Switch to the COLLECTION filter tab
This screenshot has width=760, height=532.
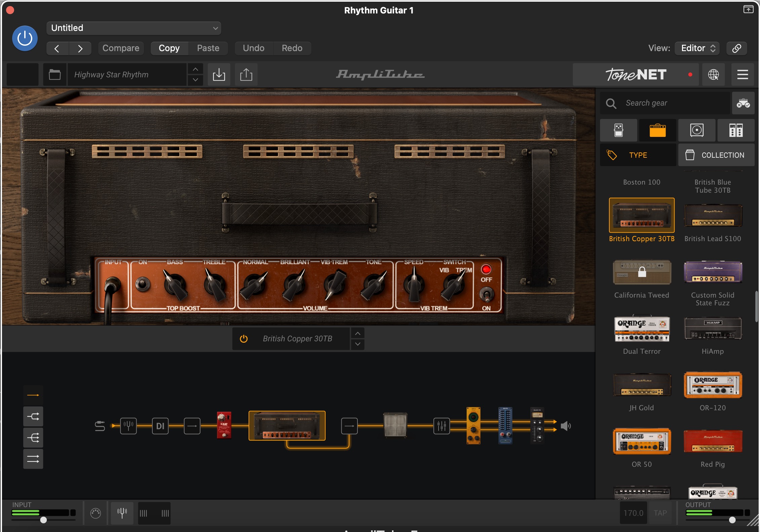tap(716, 155)
